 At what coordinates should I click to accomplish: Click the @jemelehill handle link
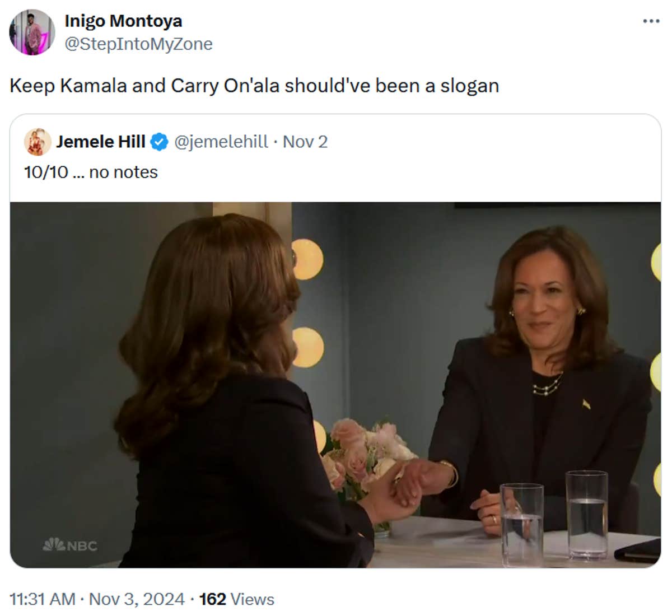(222, 142)
